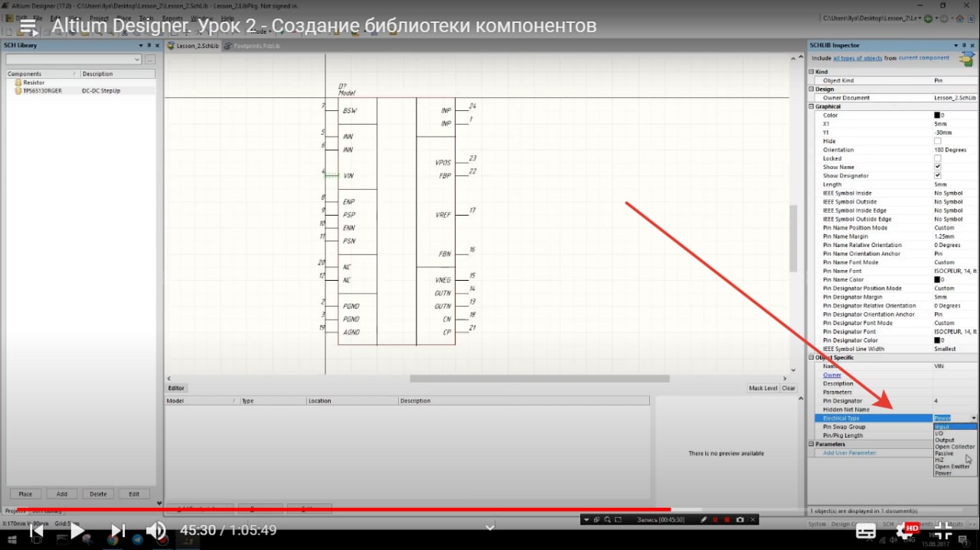Viewport: 980px width, 550px height.
Task: Open video quality settings gear
Action: (906, 531)
